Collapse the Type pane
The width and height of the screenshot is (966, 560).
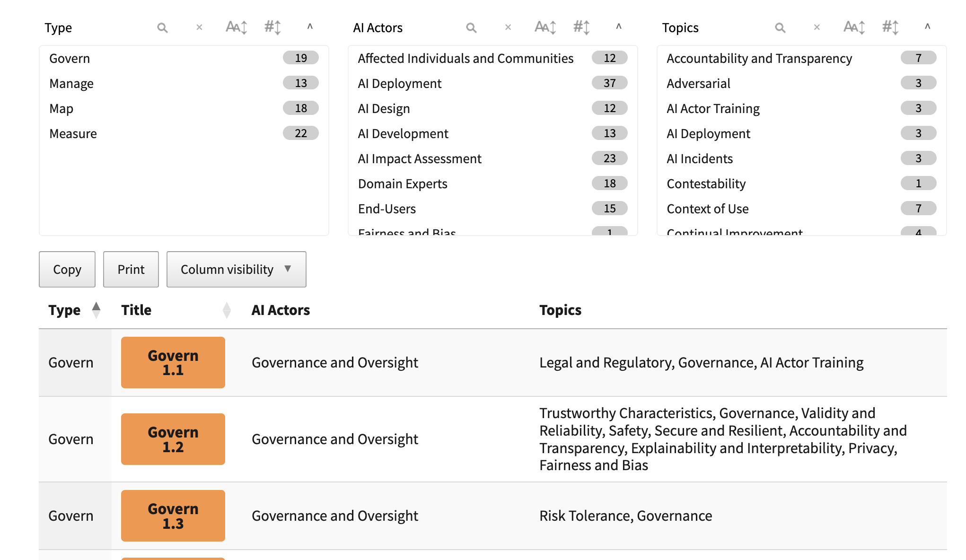tap(310, 26)
